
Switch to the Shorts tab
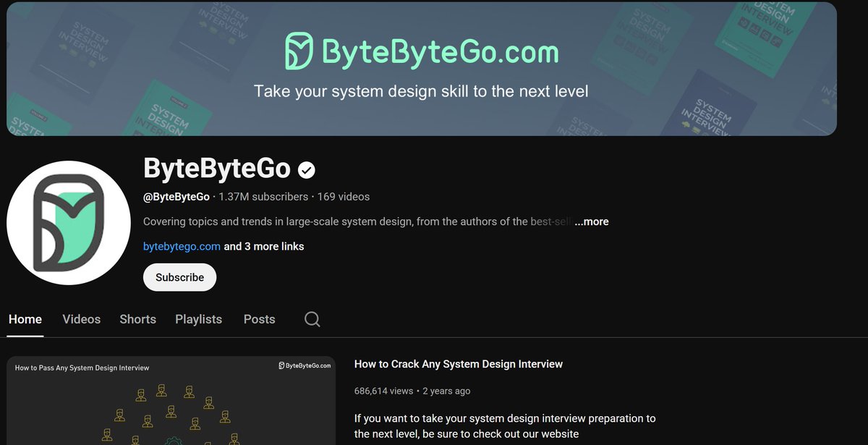click(138, 319)
